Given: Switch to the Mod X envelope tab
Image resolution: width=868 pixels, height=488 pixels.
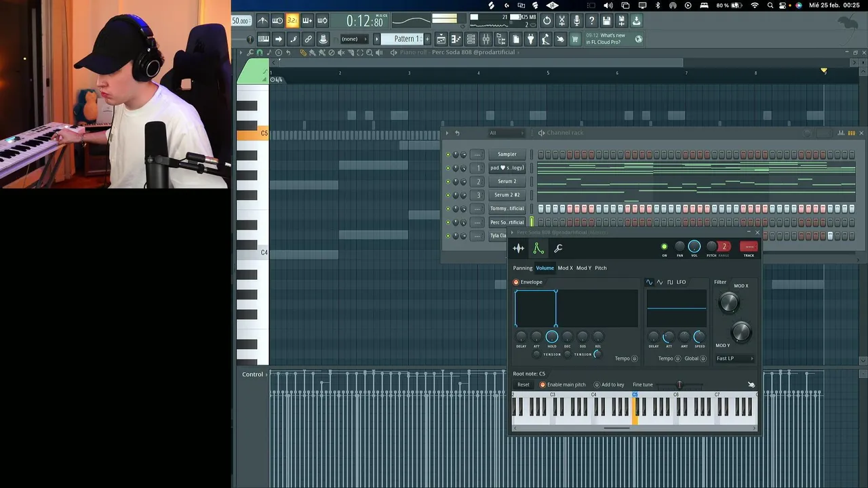Looking at the screenshot, I should point(565,268).
